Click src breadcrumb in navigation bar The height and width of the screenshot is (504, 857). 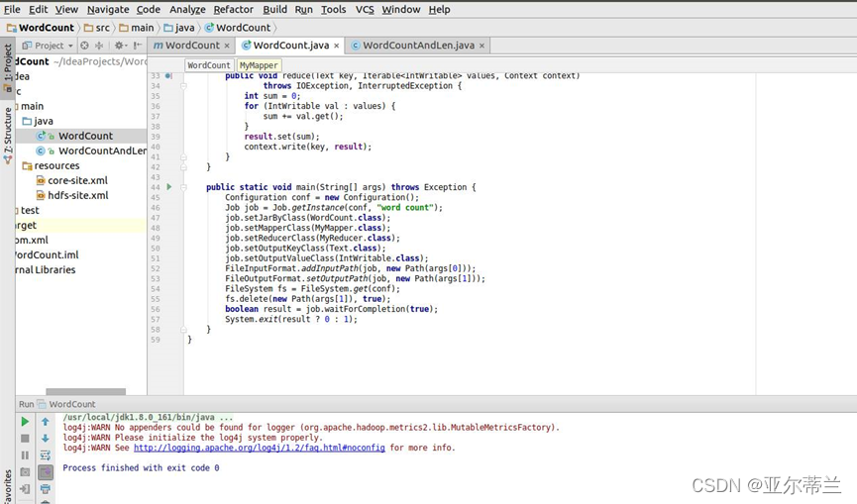pyautogui.click(x=97, y=28)
